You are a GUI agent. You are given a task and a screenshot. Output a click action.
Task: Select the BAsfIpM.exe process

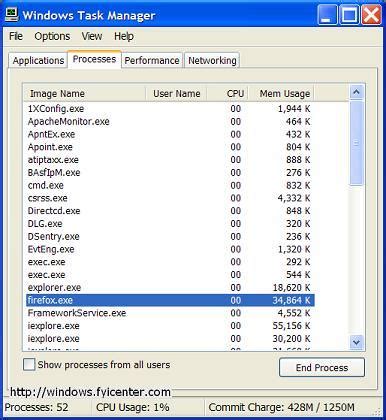(170, 173)
